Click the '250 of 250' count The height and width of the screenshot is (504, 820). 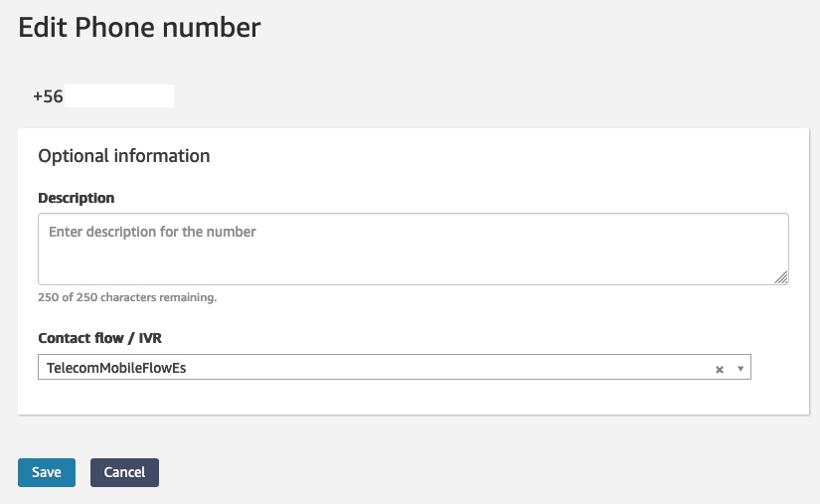point(67,297)
